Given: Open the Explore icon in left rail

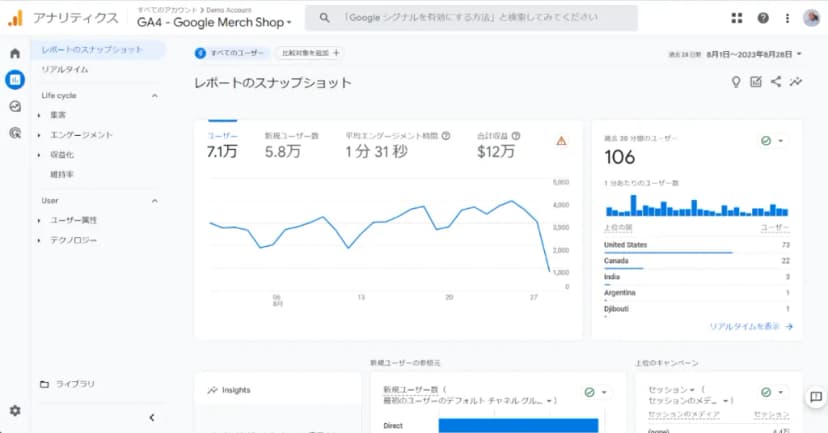Looking at the screenshot, I should pos(15,106).
